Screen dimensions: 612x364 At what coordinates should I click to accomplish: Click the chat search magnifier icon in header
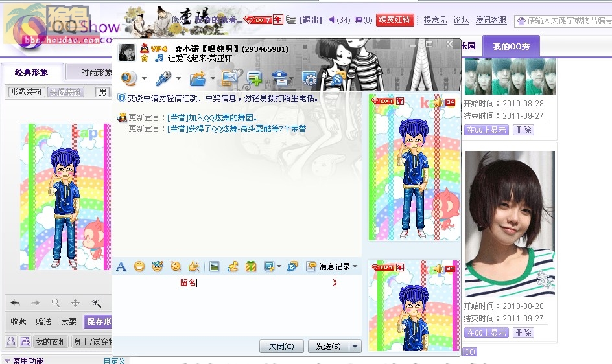pyautogui.click(x=338, y=78)
